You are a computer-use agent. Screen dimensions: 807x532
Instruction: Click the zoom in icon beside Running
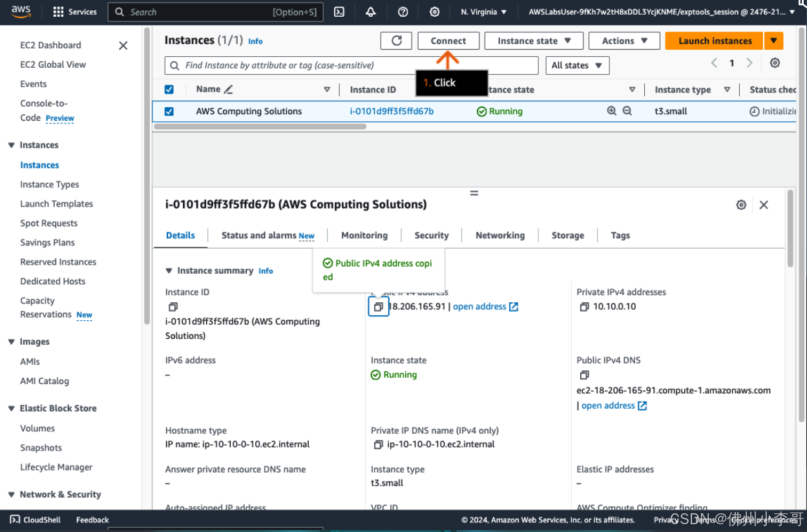(611, 111)
